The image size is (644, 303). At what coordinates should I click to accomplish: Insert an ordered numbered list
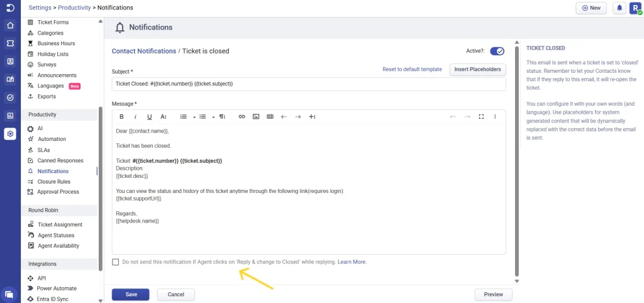point(184,117)
